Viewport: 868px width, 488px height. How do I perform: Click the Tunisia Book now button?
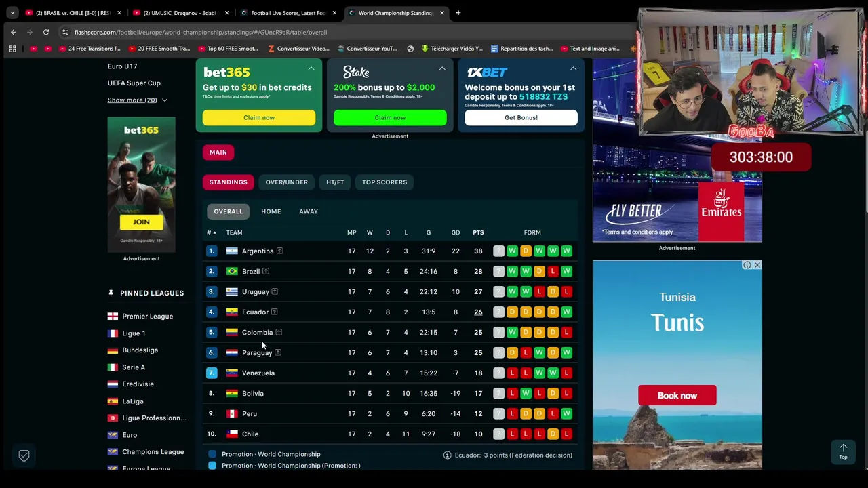point(677,396)
